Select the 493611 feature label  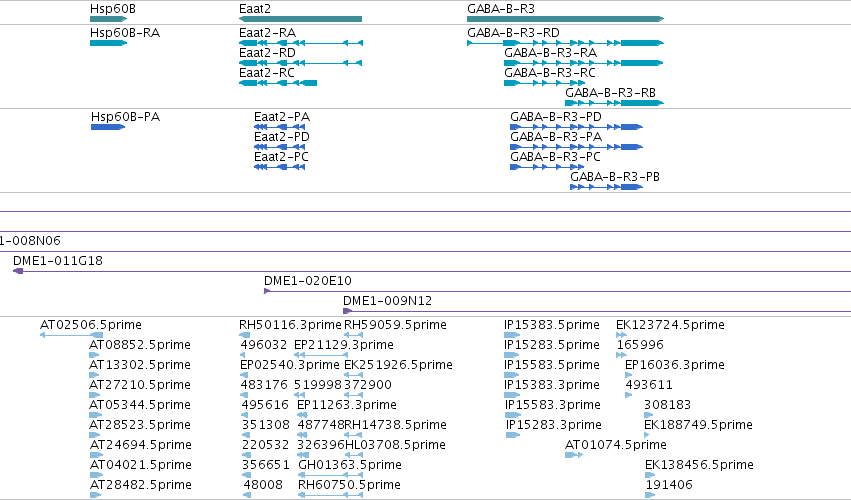pos(649,385)
